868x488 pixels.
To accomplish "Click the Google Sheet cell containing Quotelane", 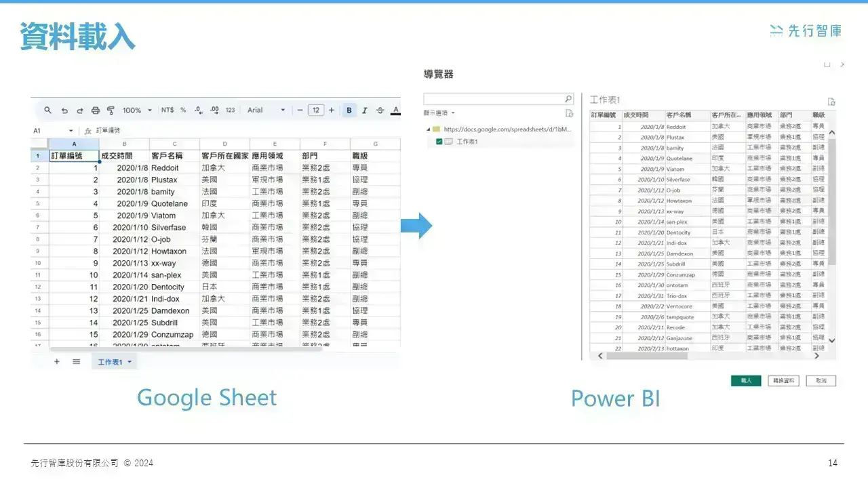I will (174, 203).
